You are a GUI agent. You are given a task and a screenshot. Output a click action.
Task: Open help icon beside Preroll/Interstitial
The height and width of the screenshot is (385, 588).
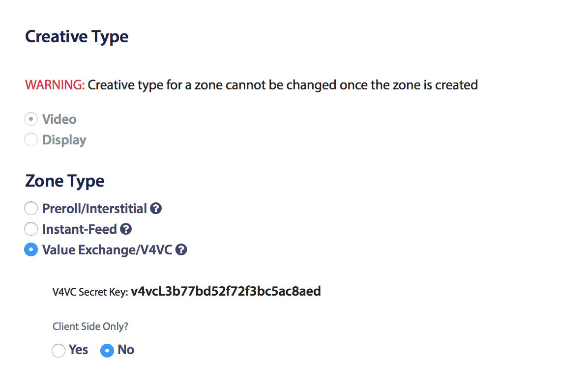(156, 208)
